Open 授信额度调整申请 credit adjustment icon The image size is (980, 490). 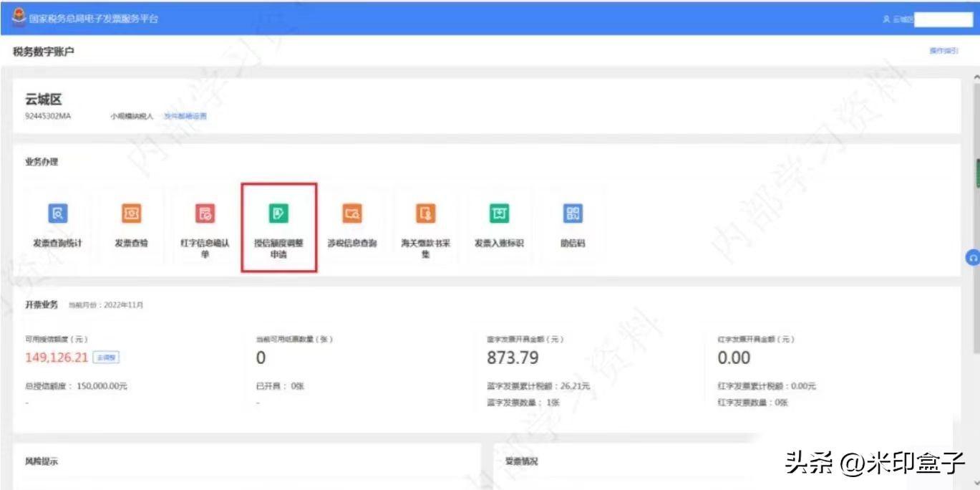tap(278, 213)
